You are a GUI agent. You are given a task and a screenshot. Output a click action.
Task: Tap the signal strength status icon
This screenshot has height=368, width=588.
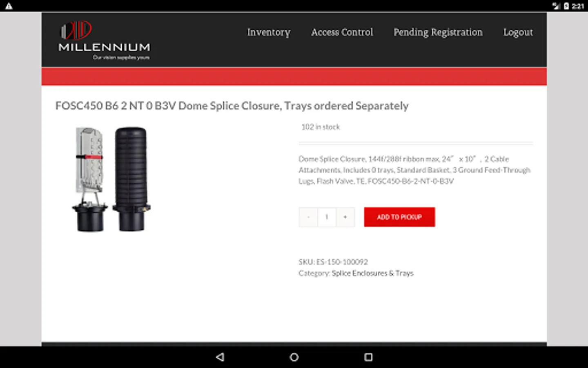[556, 6]
